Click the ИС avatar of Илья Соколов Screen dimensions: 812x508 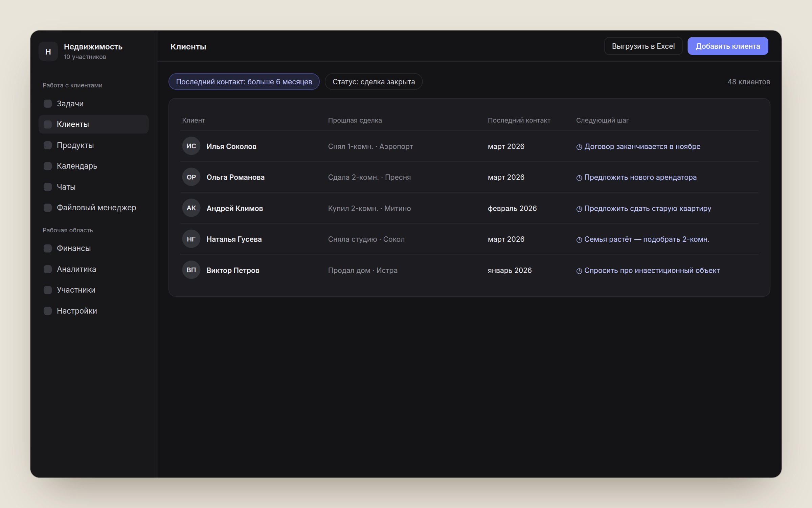(x=191, y=146)
